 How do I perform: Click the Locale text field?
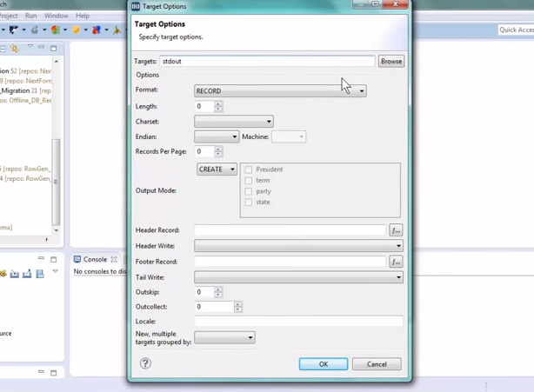[x=298, y=322]
